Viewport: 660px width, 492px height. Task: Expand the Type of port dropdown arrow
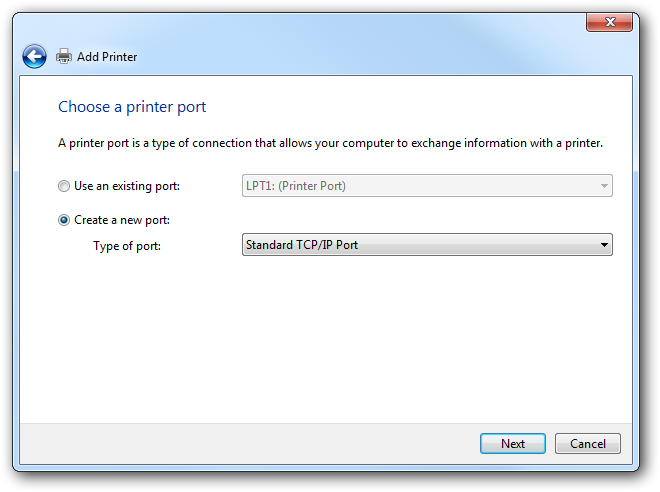tap(604, 245)
